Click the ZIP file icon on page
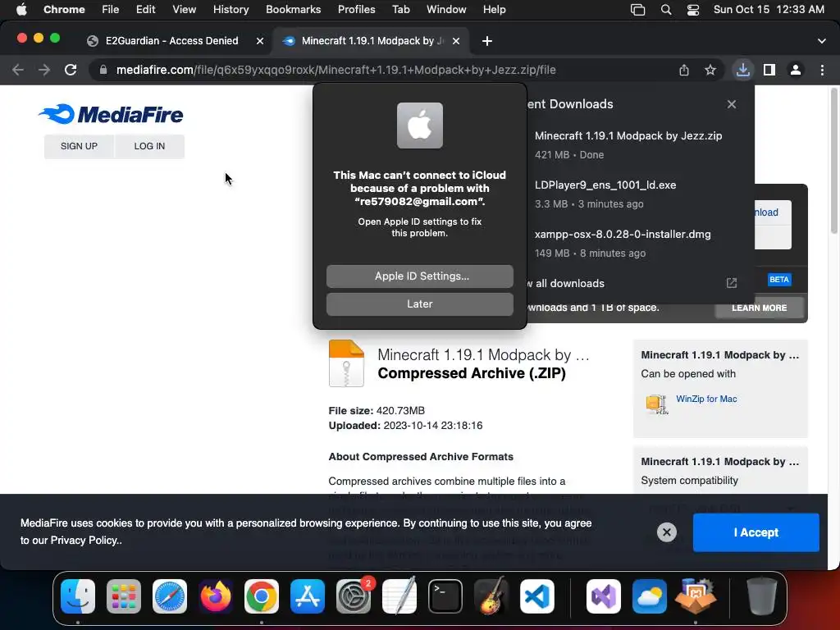The width and height of the screenshot is (840, 630). click(x=346, y=363)
